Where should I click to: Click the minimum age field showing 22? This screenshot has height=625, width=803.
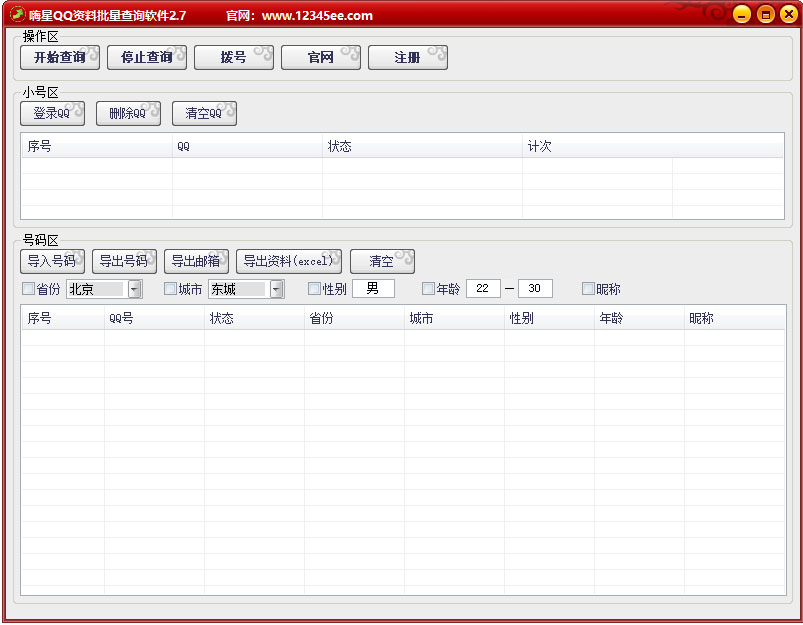point(483,289)
